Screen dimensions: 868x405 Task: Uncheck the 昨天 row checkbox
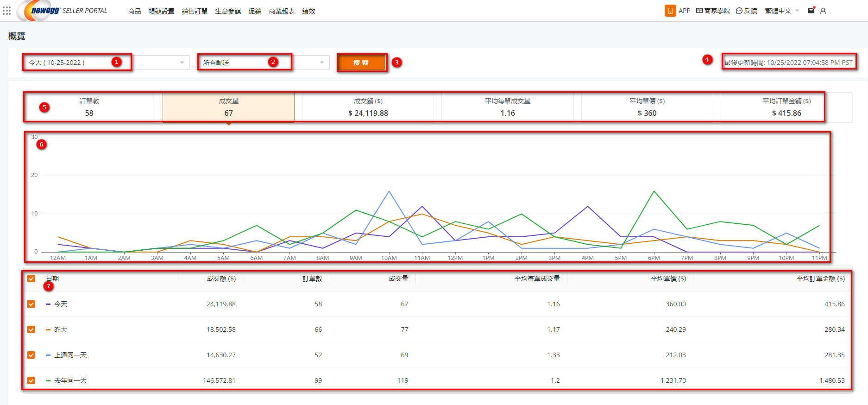click(x=31, y=329)
